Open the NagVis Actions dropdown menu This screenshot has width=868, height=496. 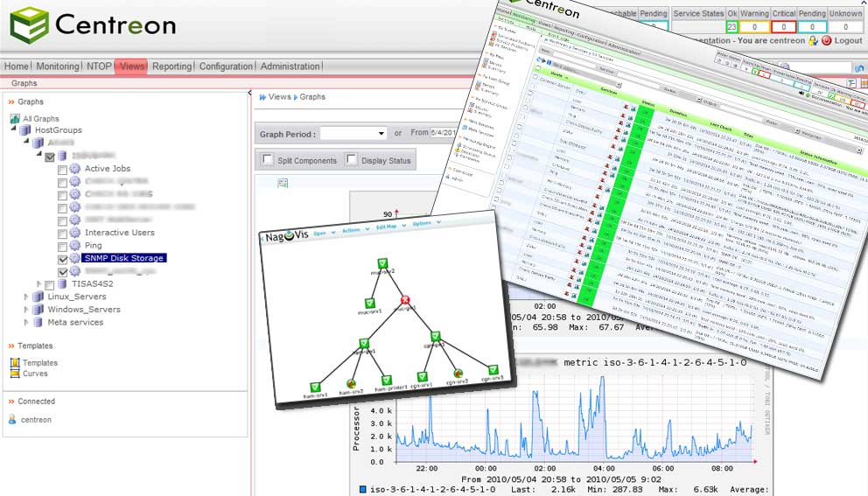pyautogui.click(x=354, y=230)
